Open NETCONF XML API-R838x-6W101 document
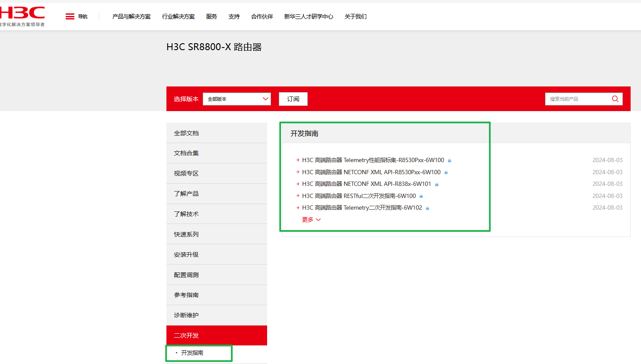The height and width of the screenshot is (364, 641). pos(367,184)
